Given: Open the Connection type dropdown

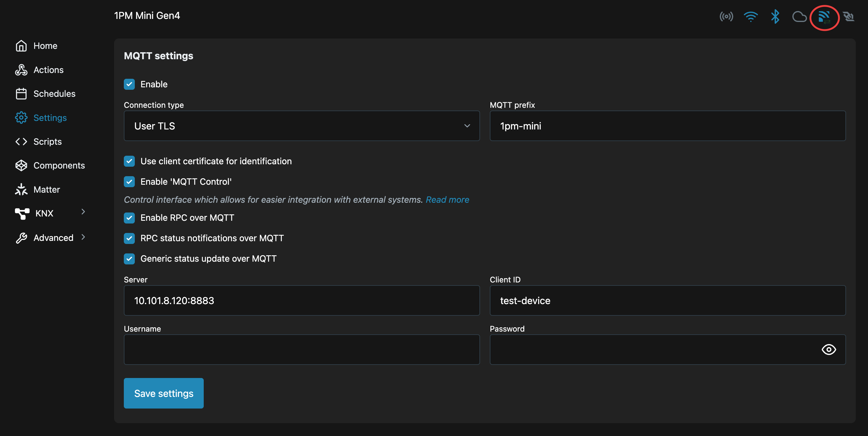Looking at the screenshot, I should click(301, 126).
